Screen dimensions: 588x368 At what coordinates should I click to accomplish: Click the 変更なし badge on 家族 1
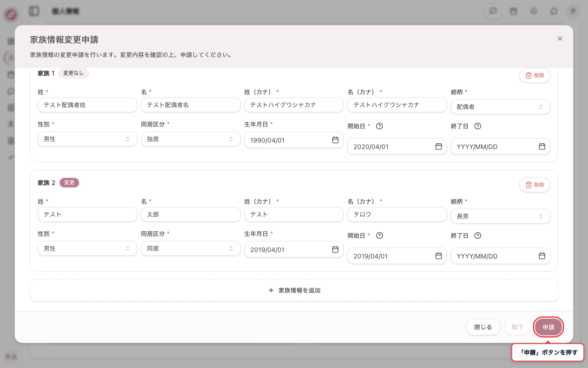click(x=73, y=73)
